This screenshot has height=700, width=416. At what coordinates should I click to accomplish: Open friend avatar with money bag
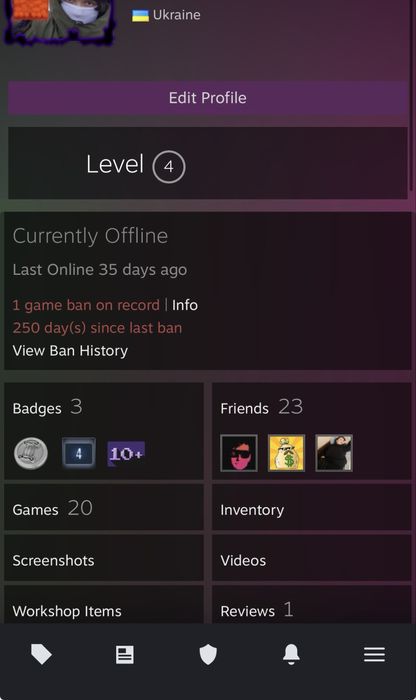click(x=286, y=453)
